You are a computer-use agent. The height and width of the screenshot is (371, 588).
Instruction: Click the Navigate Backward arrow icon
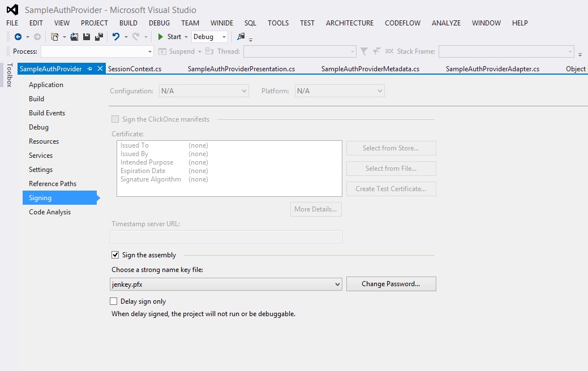pos(18,37)
